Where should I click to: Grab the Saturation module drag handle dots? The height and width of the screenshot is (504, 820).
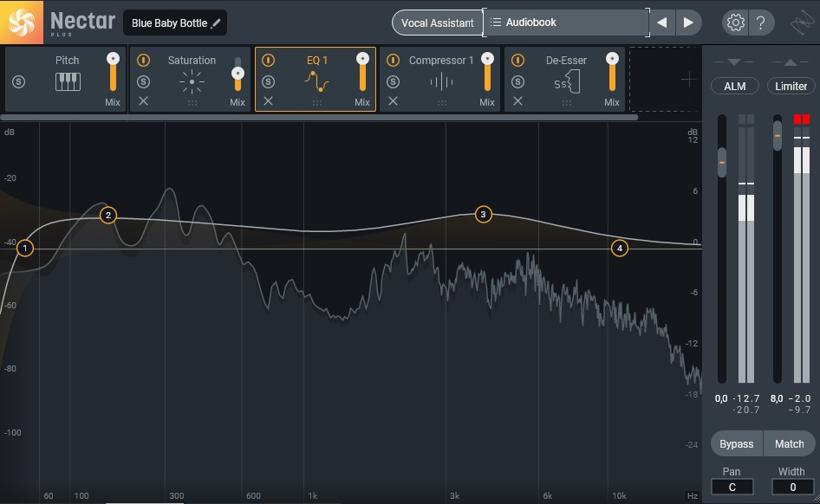click(x=192, y=103)
